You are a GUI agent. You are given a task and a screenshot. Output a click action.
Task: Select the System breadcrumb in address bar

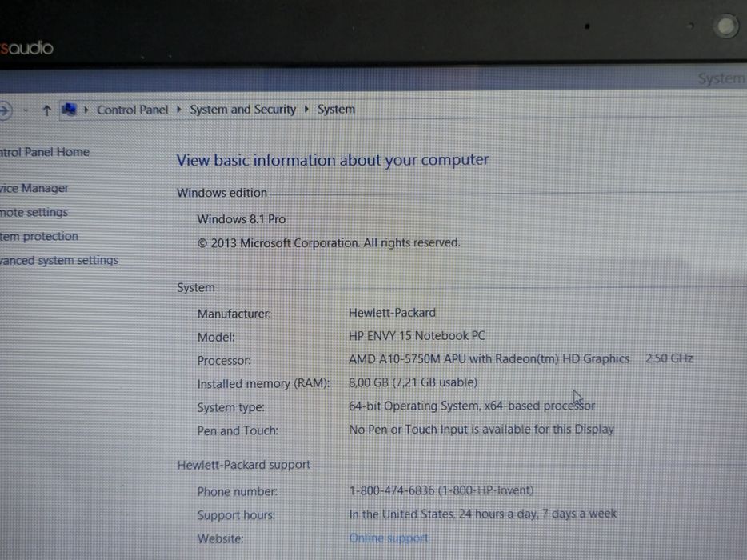click(337, 109)
